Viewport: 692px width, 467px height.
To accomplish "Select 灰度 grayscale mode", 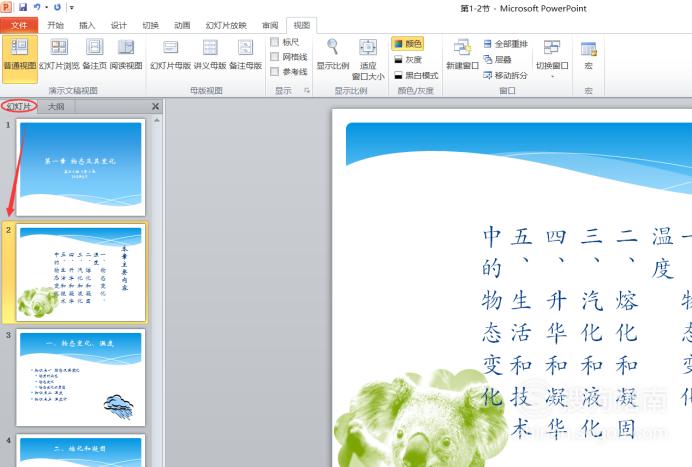I will click(x=408, y=59).
